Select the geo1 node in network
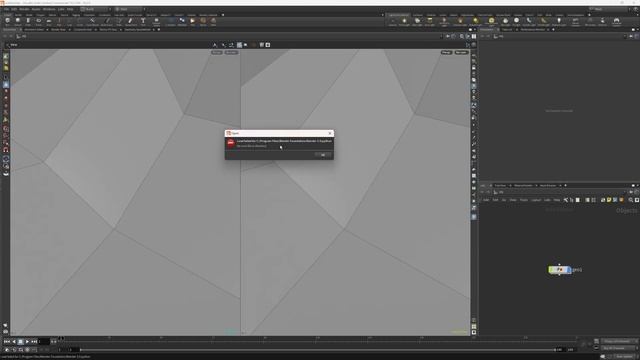This screenshot has height=360, width=640. pos(560,270)
